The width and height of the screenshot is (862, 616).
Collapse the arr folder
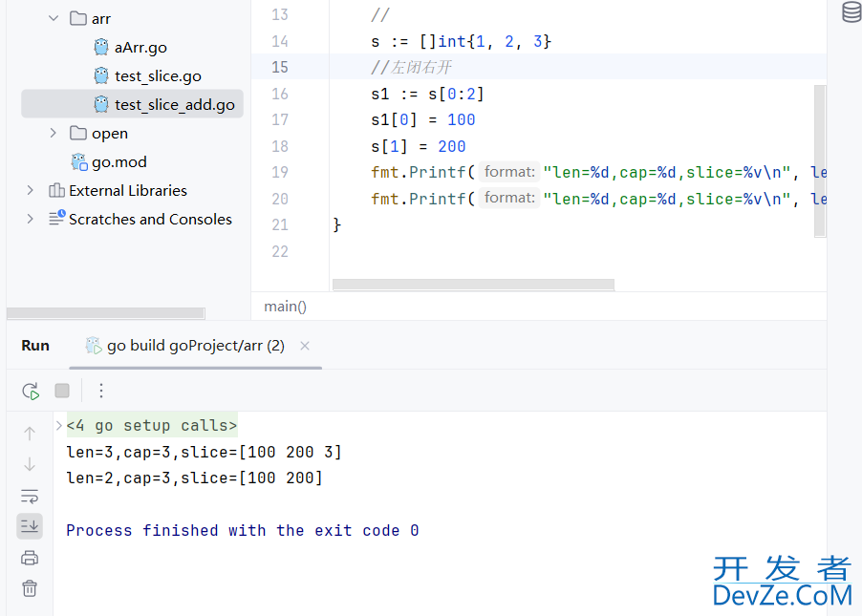coord(54,18)
